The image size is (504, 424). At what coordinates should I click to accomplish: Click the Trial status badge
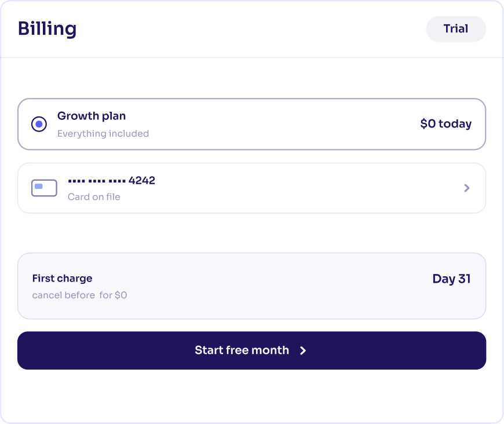pyautogui.click(x=456, y=29)
